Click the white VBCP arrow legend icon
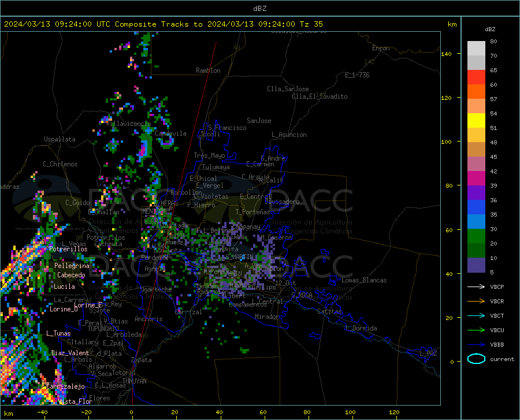This screenshot has height=420, width=520. tap(476, 287)
